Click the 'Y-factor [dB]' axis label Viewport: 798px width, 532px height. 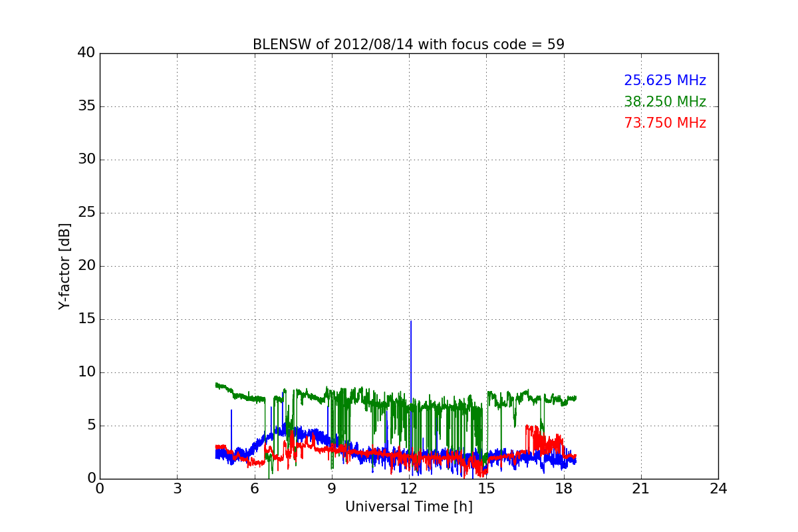point(65,266)
